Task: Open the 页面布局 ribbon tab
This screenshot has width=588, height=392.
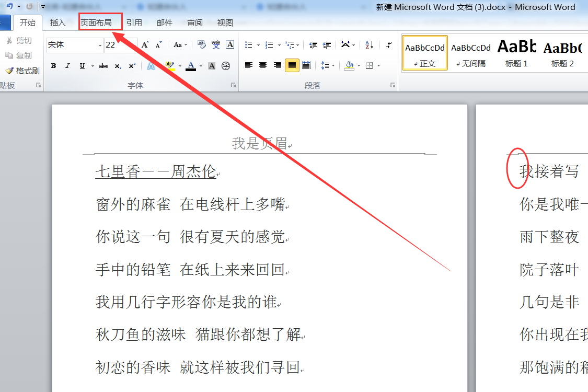Action: pos(96,22)
